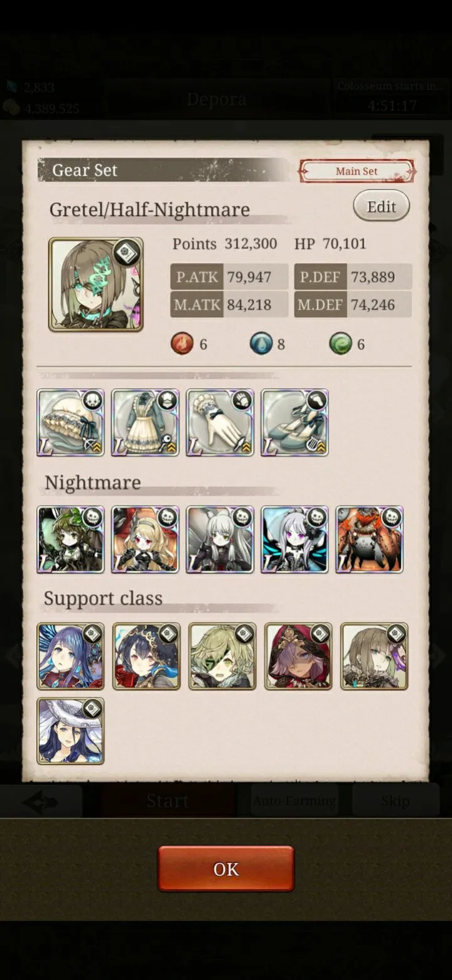Select the last first-row support class portrait

point(374,656)
